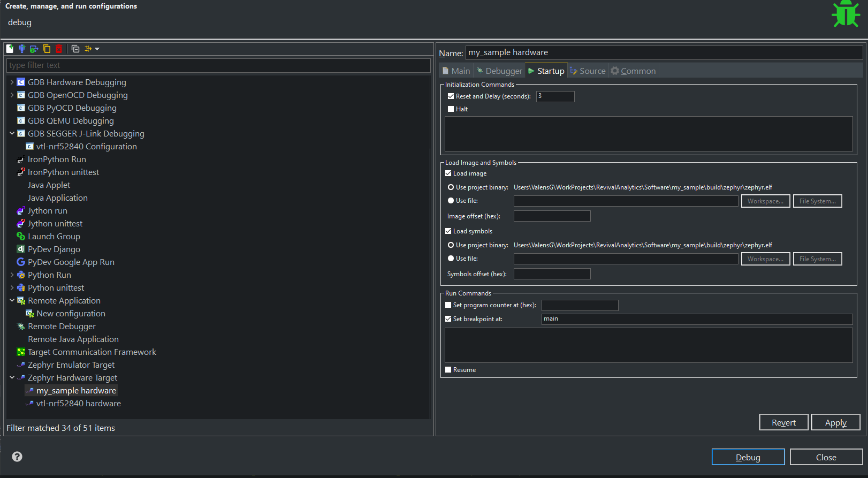Click the Reset and Delay seconds field
The height and width of the screenshot is (478, 868).
(555, 96)
